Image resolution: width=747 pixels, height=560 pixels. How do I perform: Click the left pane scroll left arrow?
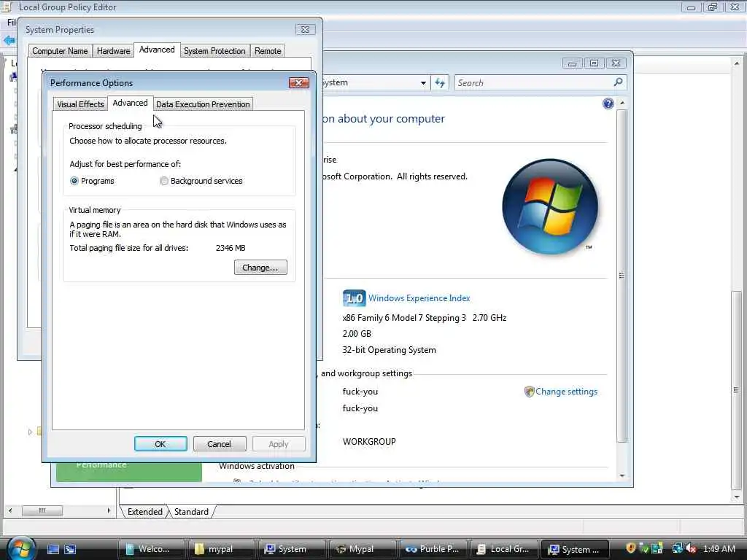tap(10, 510)
